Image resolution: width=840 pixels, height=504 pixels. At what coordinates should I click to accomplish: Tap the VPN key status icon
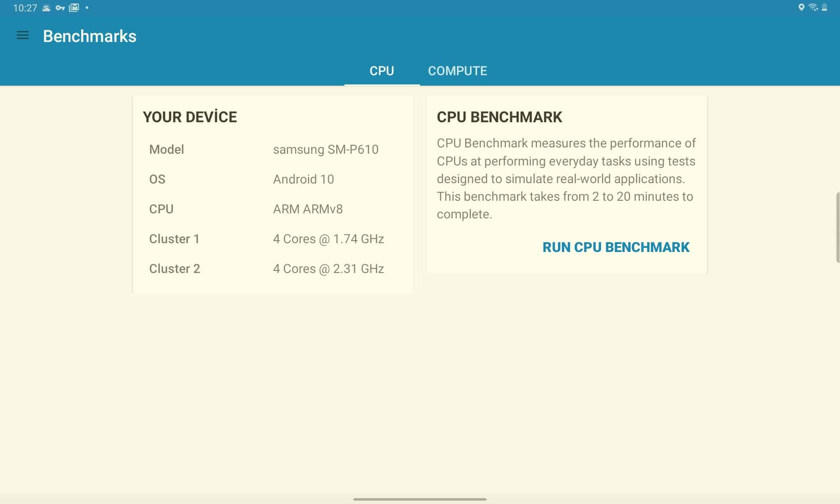(60, 8)
